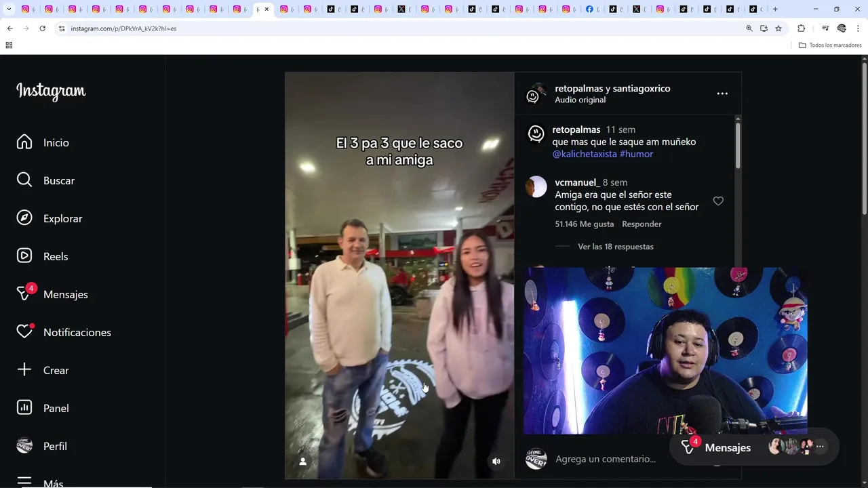Open the media control toolbar icon
Viewport: 868px width, 488px height.
click(825, 28)
